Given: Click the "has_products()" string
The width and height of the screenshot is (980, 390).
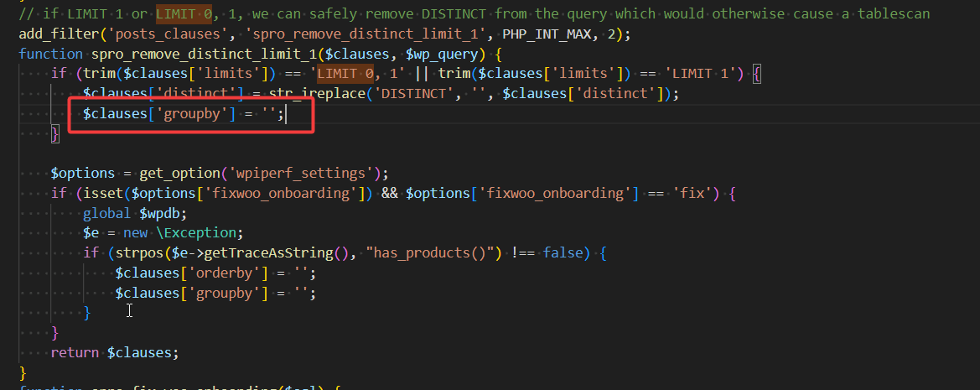Looking at the screenshot, I should (x=429, y=253).
